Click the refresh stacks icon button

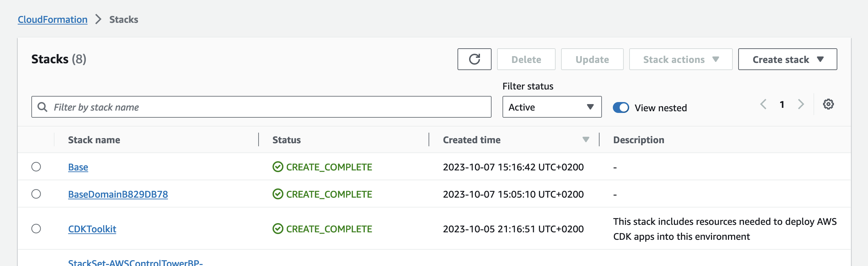pos(474,59)
